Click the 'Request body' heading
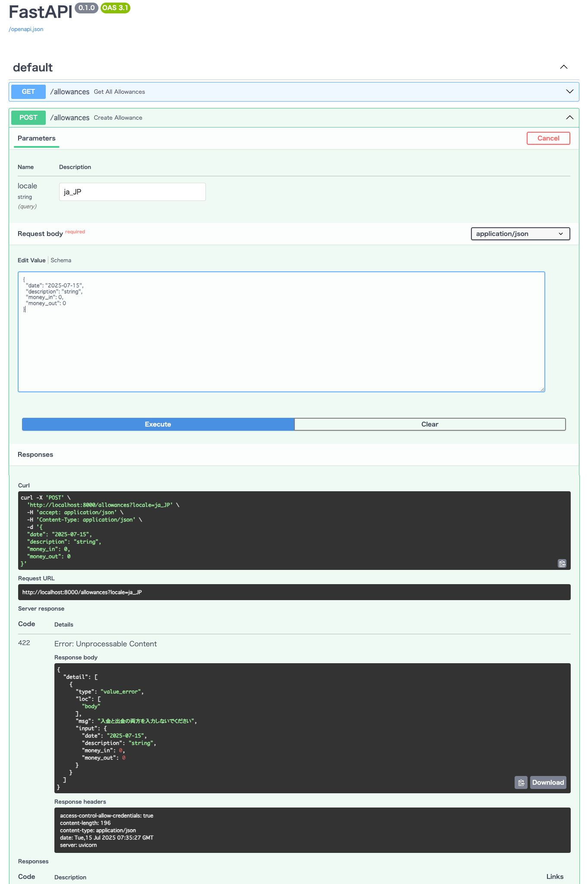 (x=40, y=234)
